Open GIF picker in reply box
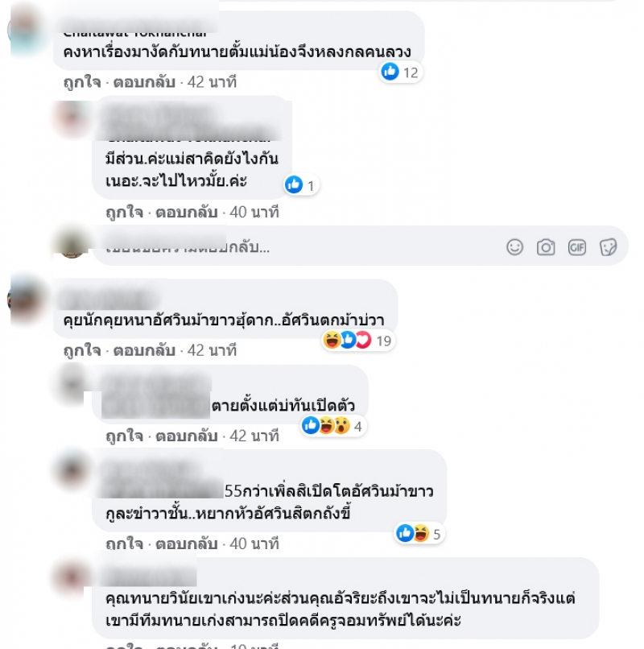Screen dimensions: 644x649 click(576, 247)
